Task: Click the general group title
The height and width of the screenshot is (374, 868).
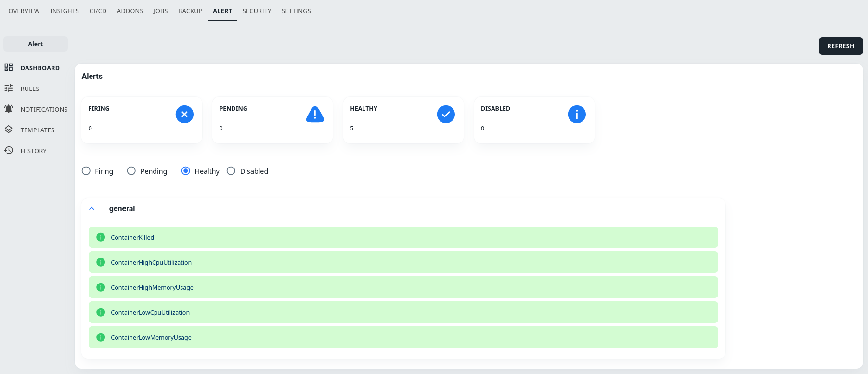Action: click(x=122, y=208)
